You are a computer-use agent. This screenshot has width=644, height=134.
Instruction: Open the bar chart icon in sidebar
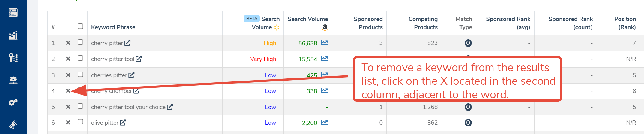click(x=13, y=35)
